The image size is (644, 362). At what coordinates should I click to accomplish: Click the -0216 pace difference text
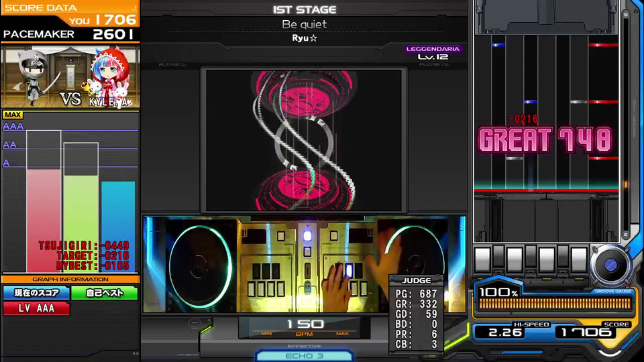pos(523,119)
